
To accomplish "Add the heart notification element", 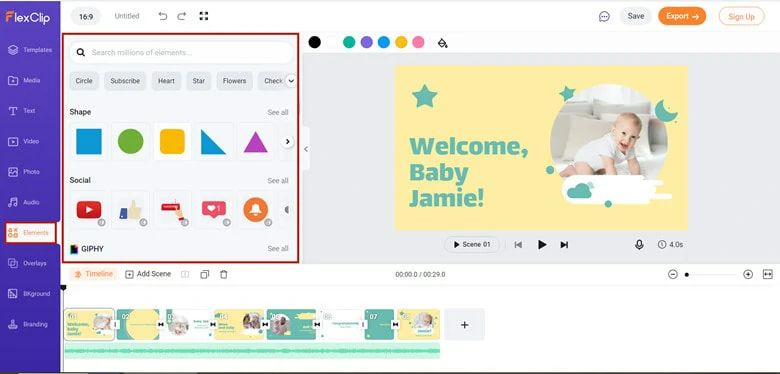I will pyautogui.click(x=213, y=209).
